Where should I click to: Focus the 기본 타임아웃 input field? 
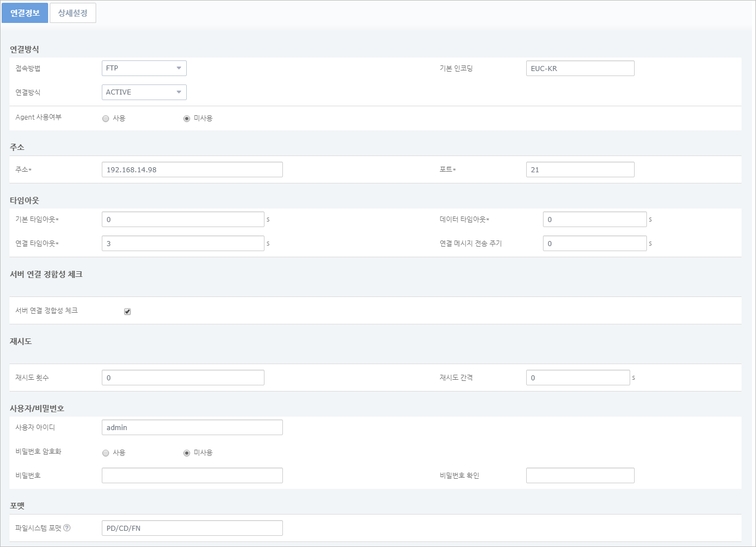pyautogui.click(x=183, y=219)
